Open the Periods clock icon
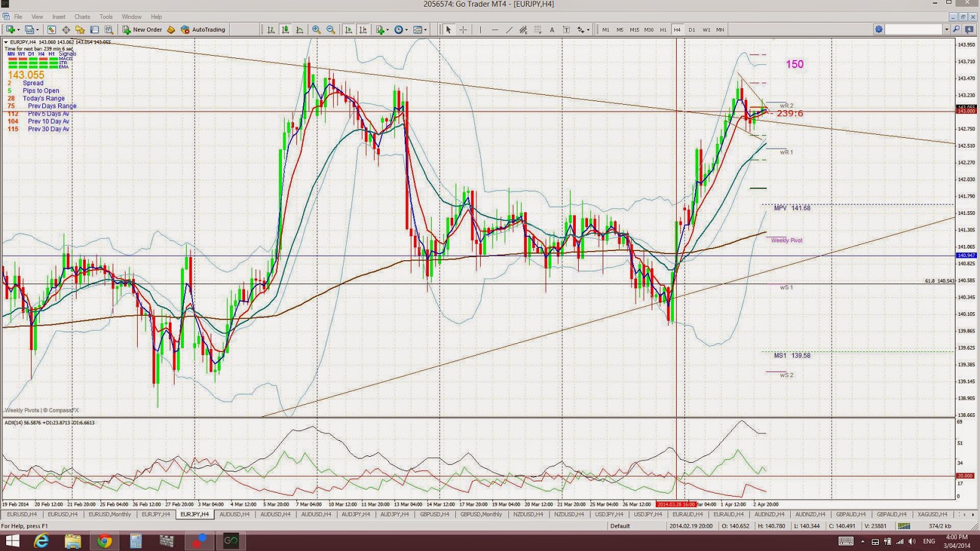 399,29
